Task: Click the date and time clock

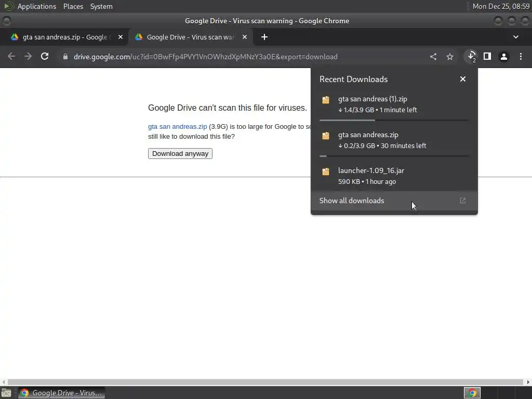Action: click(501, 6)
